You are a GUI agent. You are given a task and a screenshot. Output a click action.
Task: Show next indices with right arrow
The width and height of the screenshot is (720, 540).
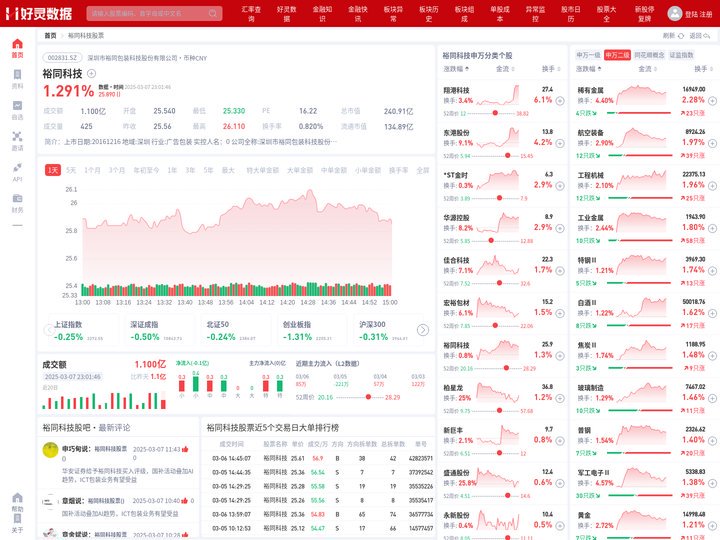tap(422, 330)
